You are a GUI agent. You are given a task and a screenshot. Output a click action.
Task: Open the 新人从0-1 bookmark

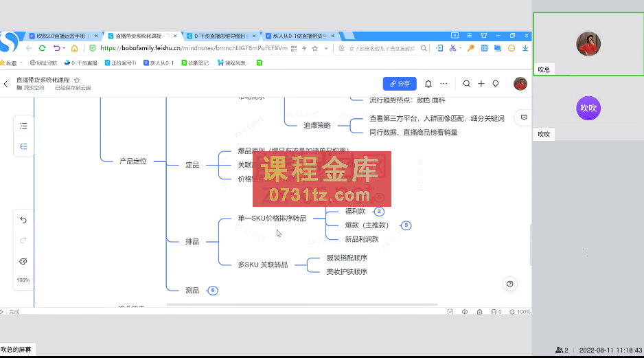(159, 63)
